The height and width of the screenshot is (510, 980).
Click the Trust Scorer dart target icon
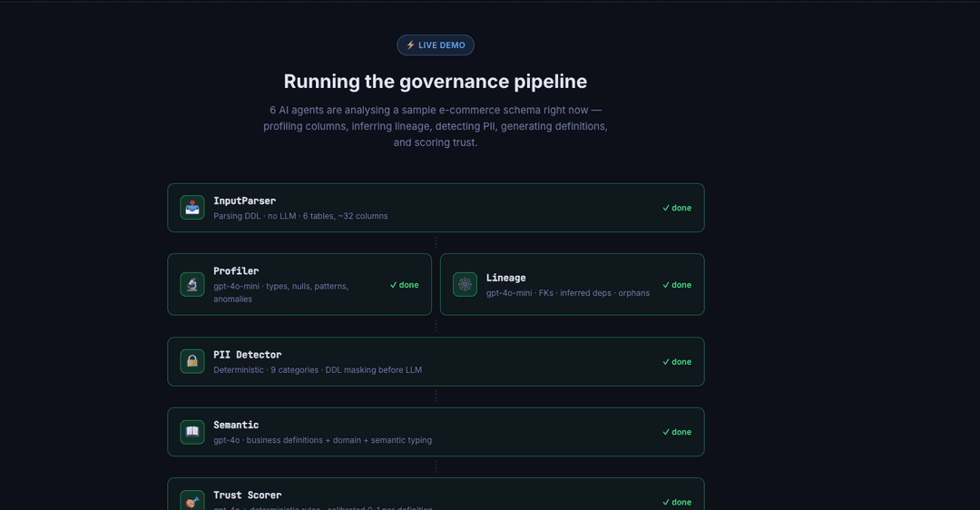coord(191,501)
